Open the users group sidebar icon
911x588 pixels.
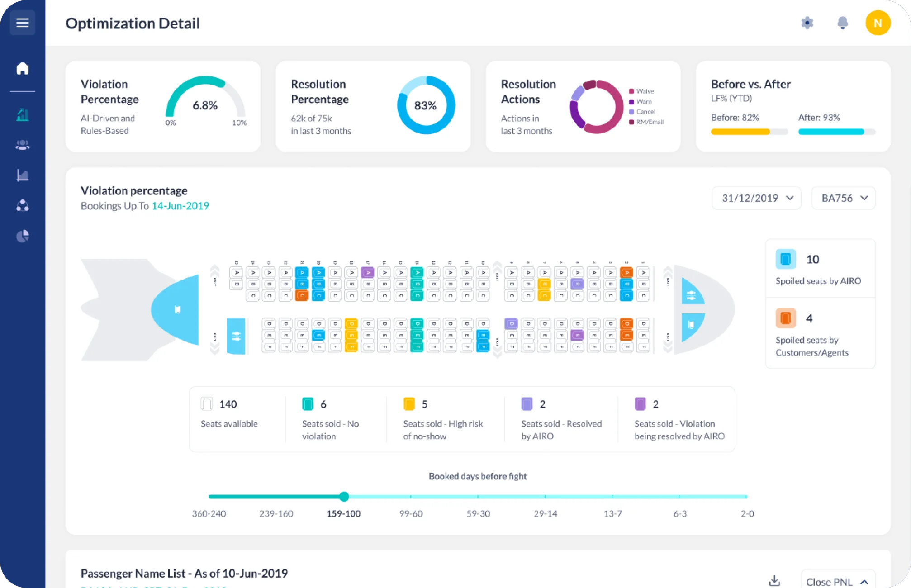click(23, 145)
